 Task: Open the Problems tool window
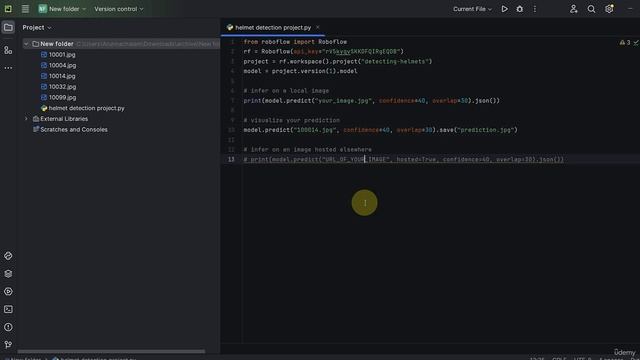click(8, 327)
